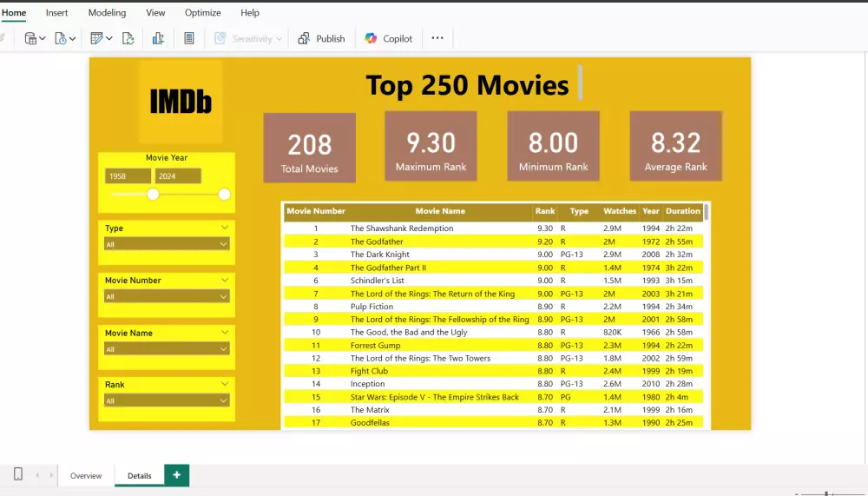This screenshot has height=496, width=868.
Task: Sort by the Movie Number column header
Action: [316, 211]
